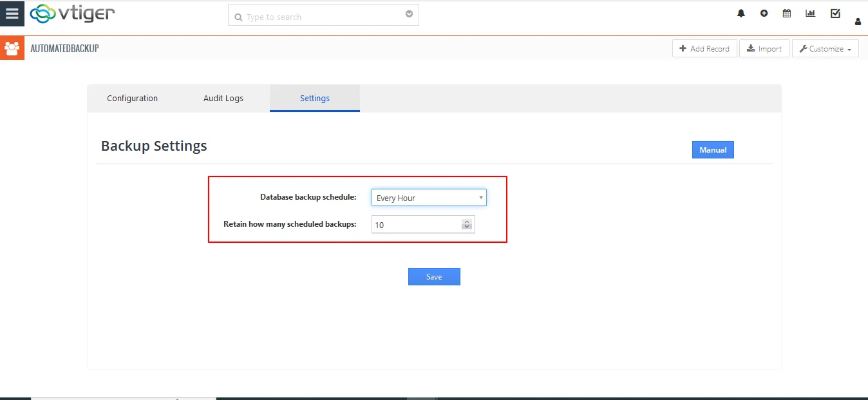Open the user profile icon

click(858, 22)
